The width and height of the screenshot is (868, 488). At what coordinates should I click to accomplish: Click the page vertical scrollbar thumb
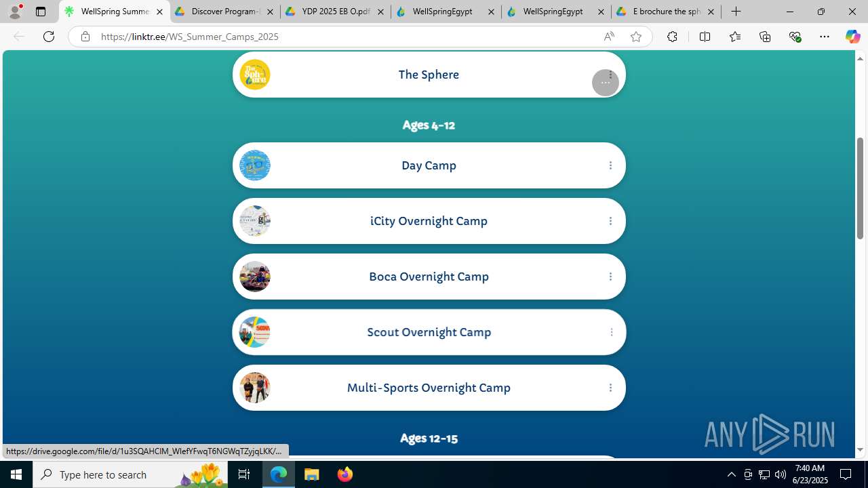tap(860, 188)
